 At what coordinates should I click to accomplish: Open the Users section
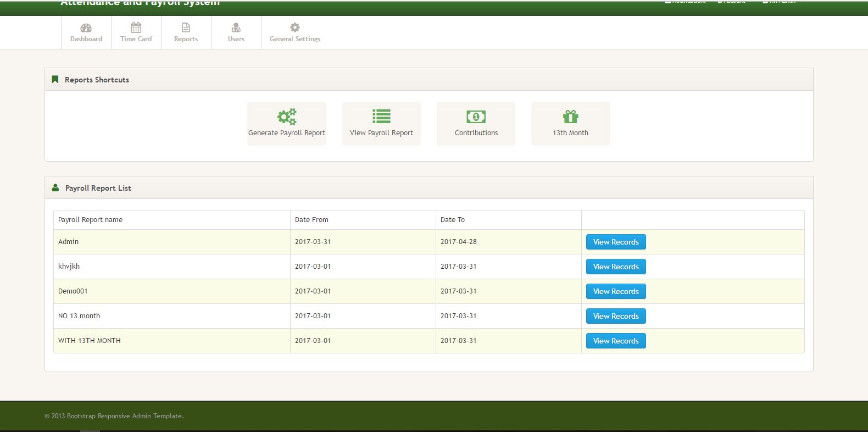coord(236,32)
